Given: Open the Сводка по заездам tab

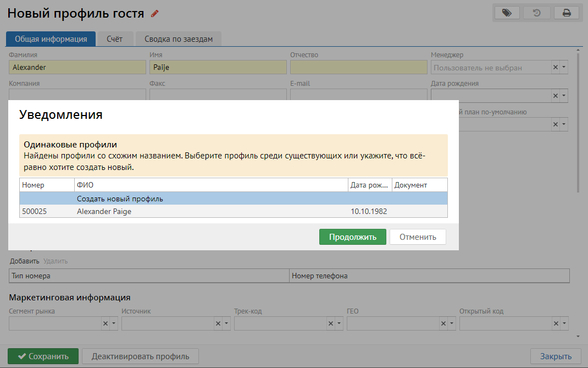Looking at the screenshot, I should pyautogui.click(x=178, y=39).
